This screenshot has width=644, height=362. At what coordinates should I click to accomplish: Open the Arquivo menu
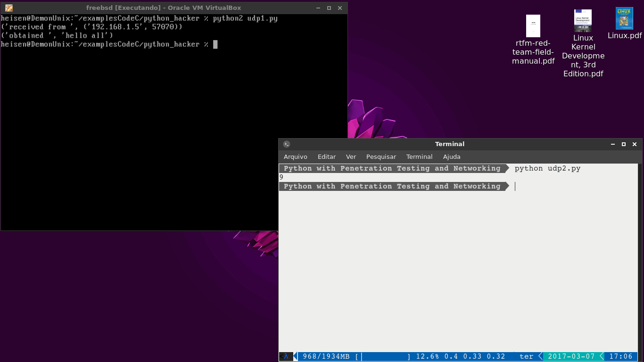295,157
